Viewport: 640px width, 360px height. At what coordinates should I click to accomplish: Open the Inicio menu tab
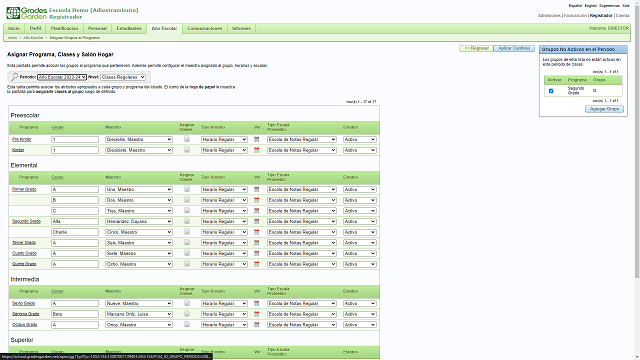click(14, 28)
